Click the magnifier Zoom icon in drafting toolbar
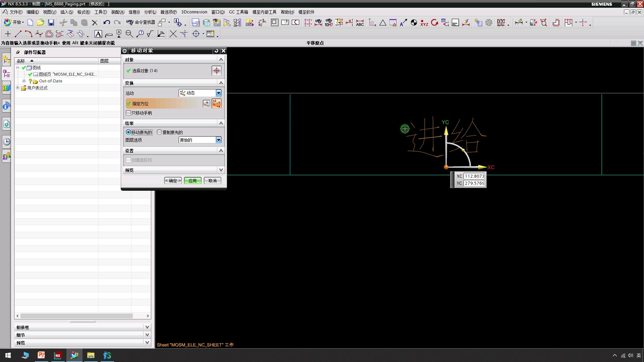Viewport: 644px width, 362px height. pyautogui.click(x=129, y=34)
